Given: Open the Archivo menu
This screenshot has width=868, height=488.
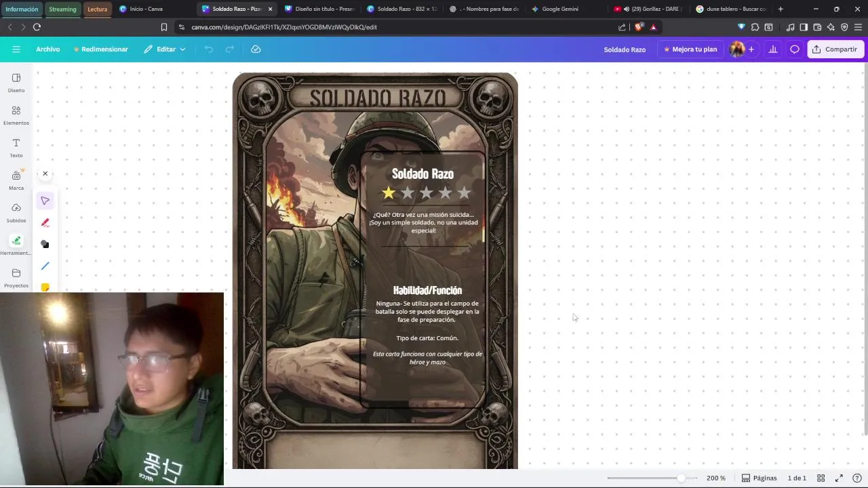Looking at the screenshot, I should pyautogui.click(x=47, y=49).
